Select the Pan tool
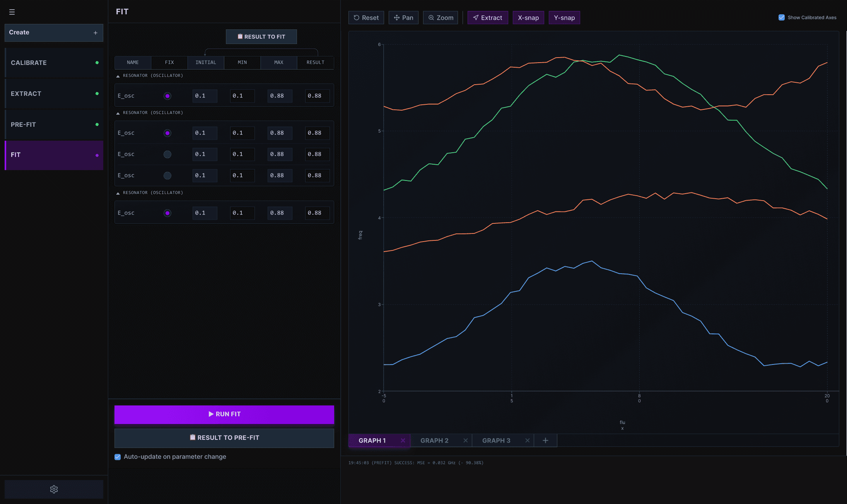Viewport: 847px width, 504px height. [403, 18]
